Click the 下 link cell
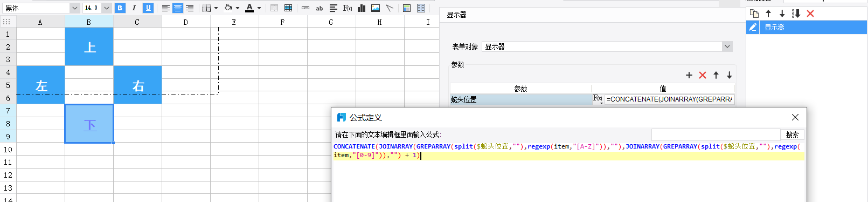Viewport: 868px width, 202px height. tap(89, 124)
